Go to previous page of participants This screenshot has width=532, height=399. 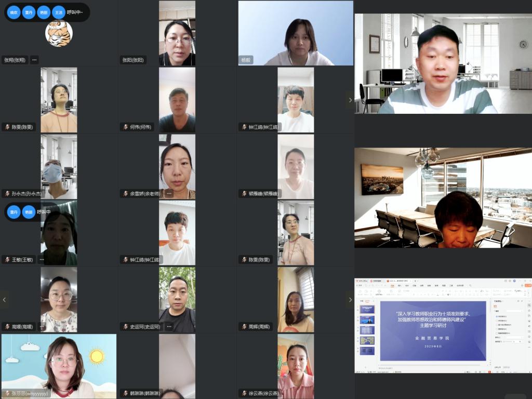click(5, 299)
